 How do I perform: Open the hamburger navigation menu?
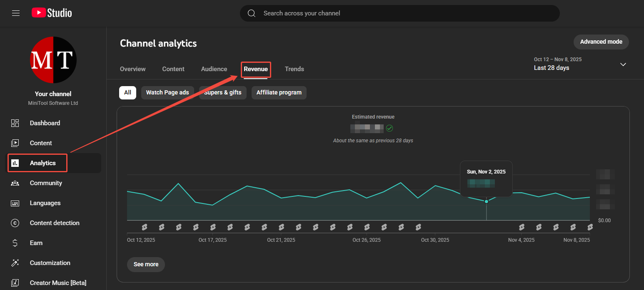coord(16,13)
